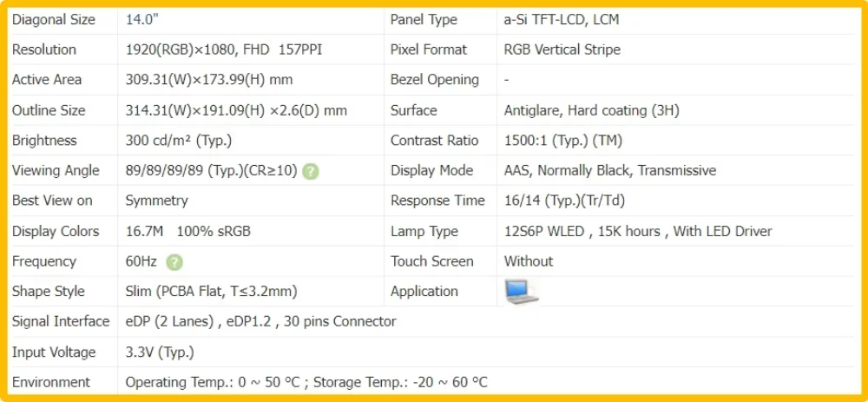Select the Antiglare, Hard coating (3H) text

[x=591, y=110]
